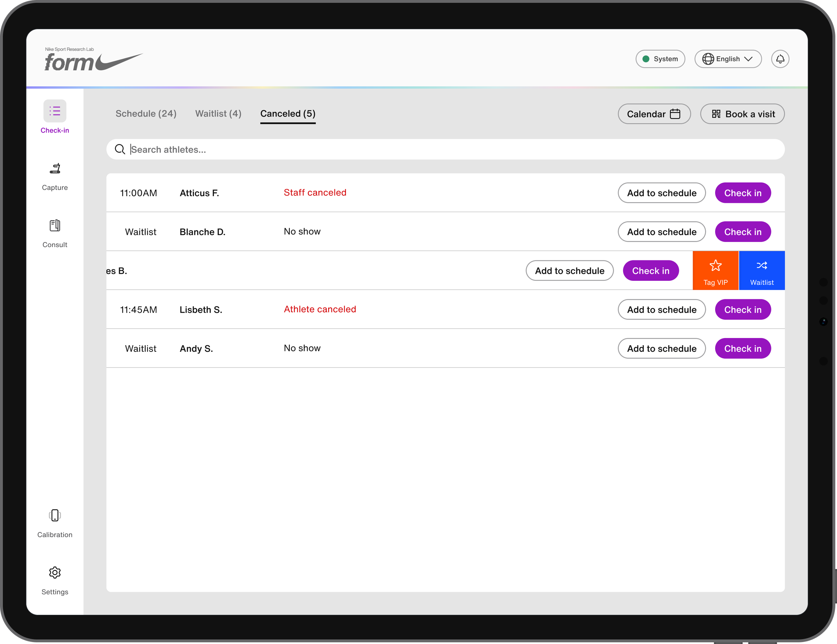Viewport: 837px width, 644px height.
Task: Select the Lisbeth S. name
Action: pos(201,310)
